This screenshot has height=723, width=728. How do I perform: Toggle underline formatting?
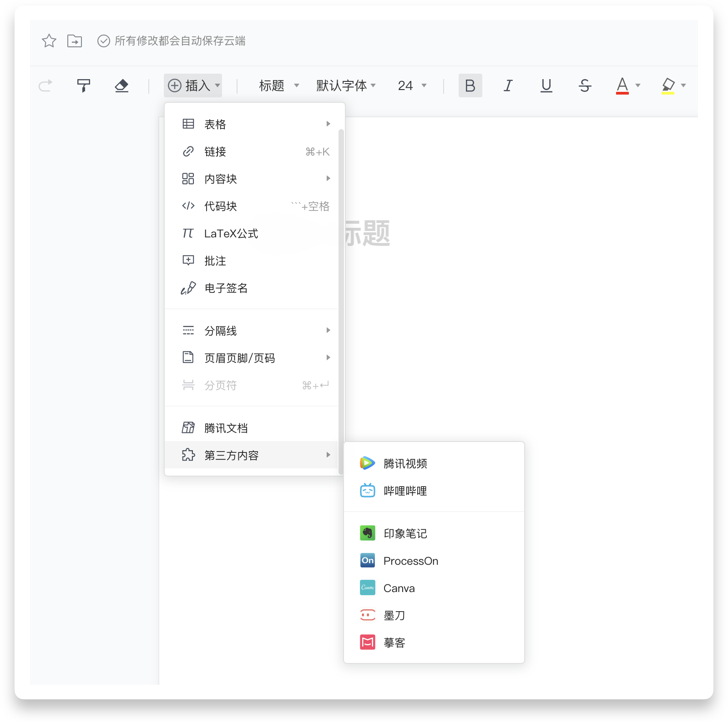click(546, 85)
